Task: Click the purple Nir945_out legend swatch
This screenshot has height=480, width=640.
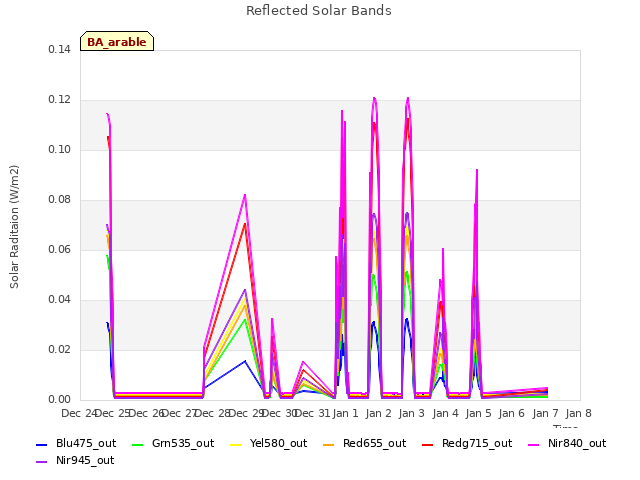Action: (x=42, y=462)
